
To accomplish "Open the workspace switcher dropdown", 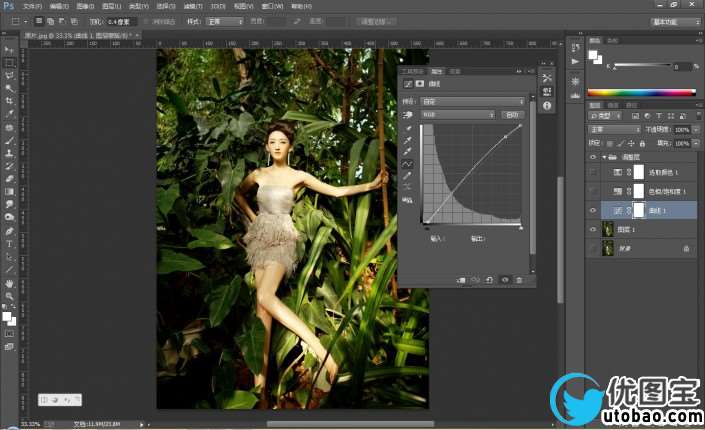I will pyautogui.click(x=676, y=22).
